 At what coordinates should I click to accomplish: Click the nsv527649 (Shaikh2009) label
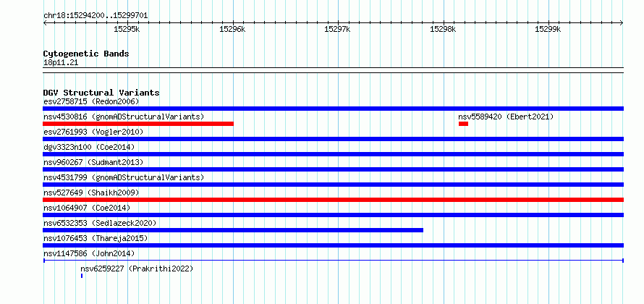click(91, 193)
